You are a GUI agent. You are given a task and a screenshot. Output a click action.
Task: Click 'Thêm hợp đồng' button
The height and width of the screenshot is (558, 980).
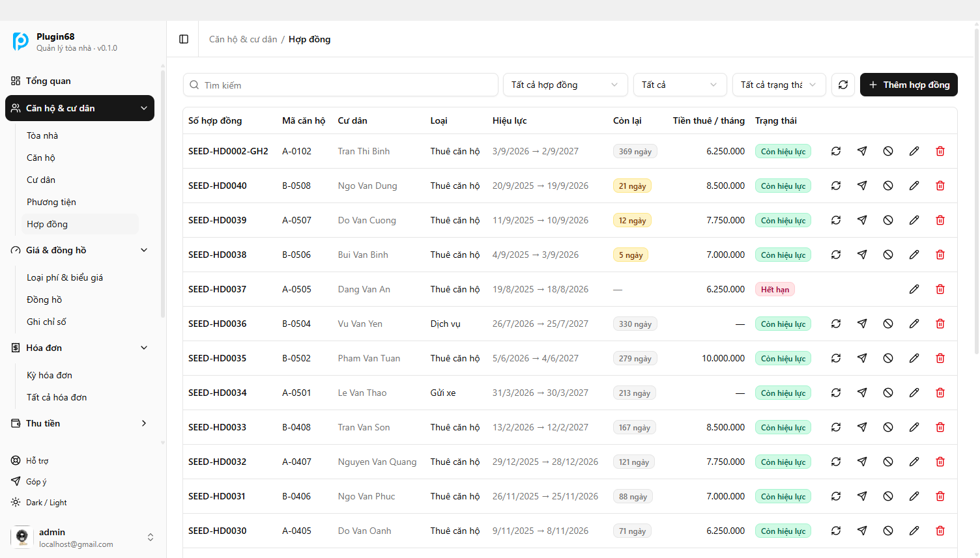[x=909, y=85]
